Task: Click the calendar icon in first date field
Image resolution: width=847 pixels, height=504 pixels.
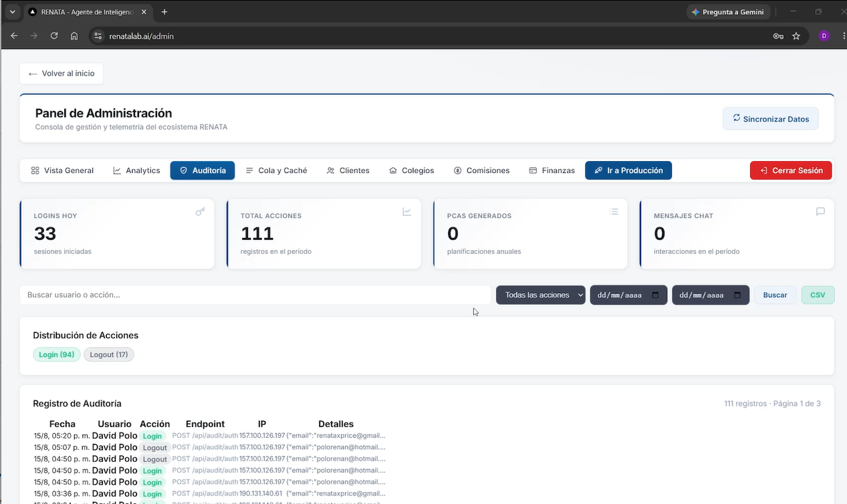Action: pyautogui.click(x=656, y=295)
